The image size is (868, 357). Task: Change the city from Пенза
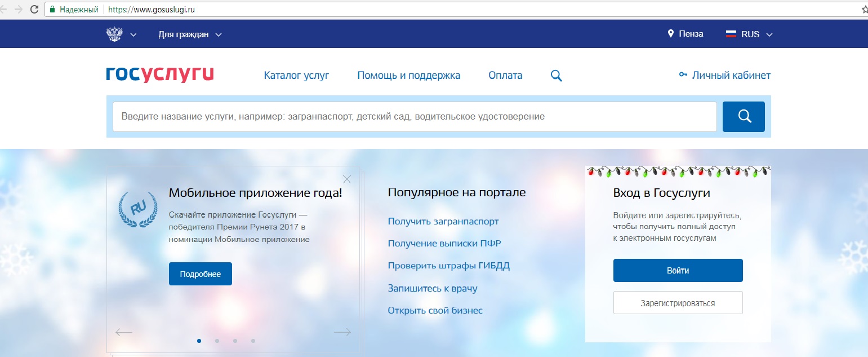click(x=691, y=34)
